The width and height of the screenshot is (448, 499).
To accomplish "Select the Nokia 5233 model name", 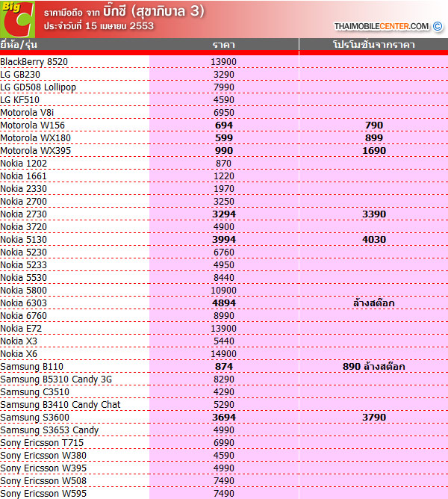I will coord(24,265).
